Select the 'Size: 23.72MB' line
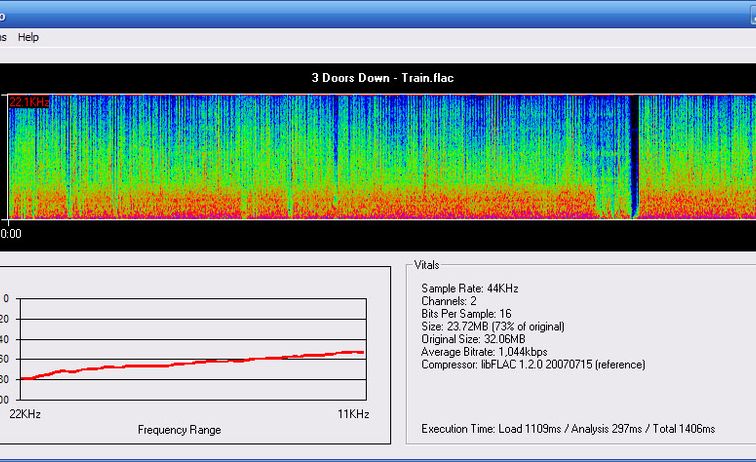 tap(493, 327)
